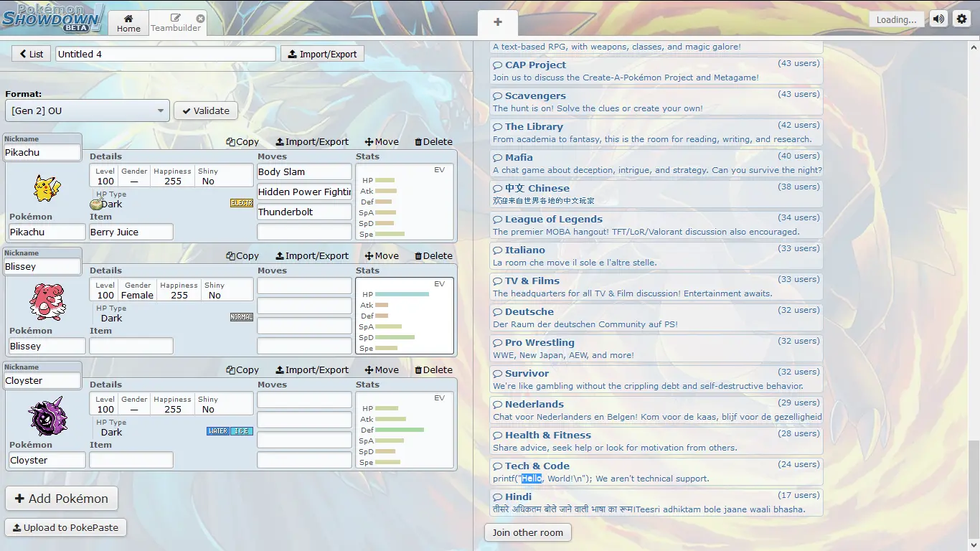Screen dimensions: 980x551
Task: Open Blissey's stats EV chart
Action: [x=405, y=316]
